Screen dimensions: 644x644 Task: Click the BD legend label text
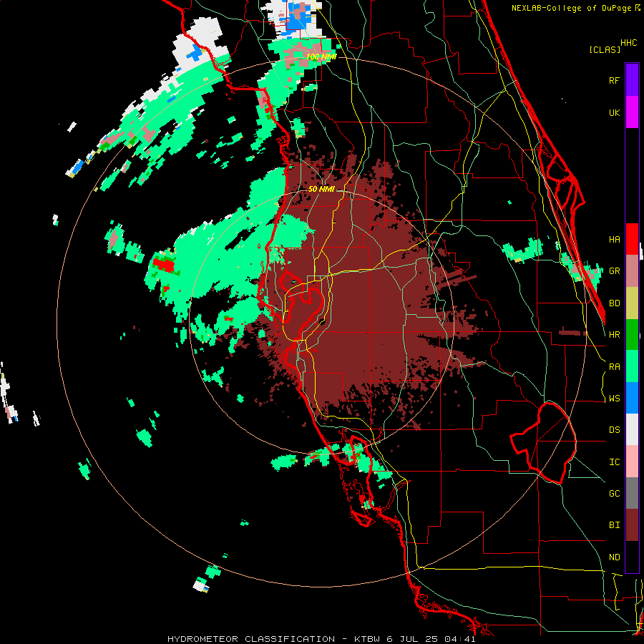614,303
